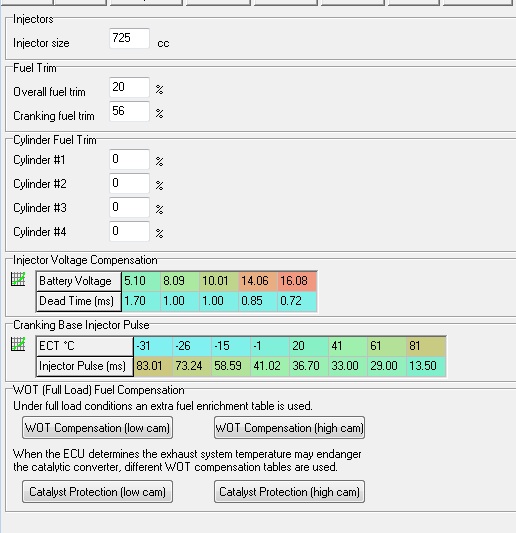Select the Overall fuel trim field
The width and height of the screenshot is (516, 533).
click(130, 87)
